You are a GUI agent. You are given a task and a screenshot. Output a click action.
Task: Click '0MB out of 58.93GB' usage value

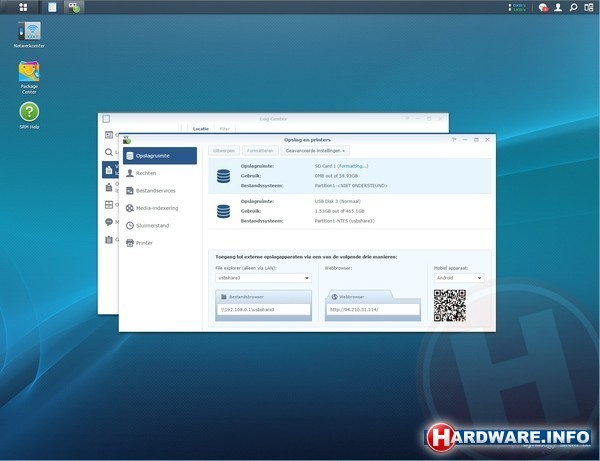point(336,176)
